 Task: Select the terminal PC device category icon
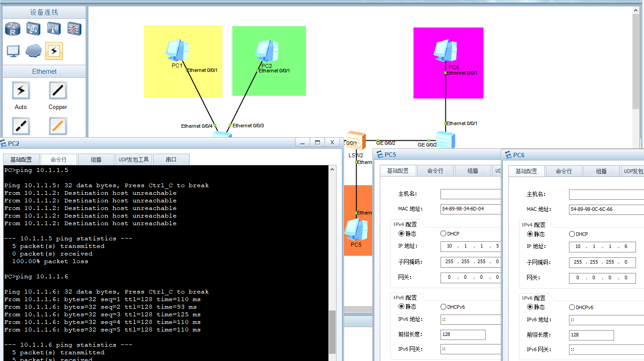tap(13, 51)
